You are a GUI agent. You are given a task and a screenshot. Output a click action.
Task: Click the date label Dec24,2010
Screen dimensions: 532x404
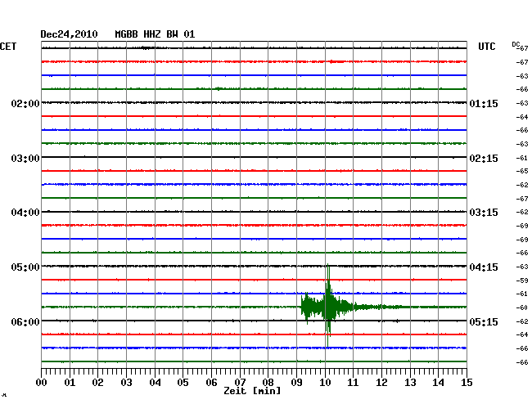pos(69,34)
